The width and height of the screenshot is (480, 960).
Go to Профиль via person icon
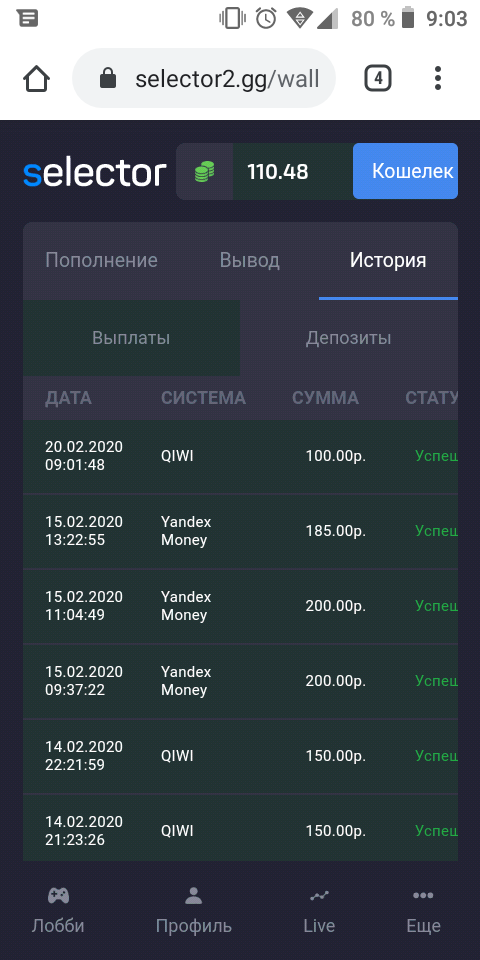click(x=193, y=896)
